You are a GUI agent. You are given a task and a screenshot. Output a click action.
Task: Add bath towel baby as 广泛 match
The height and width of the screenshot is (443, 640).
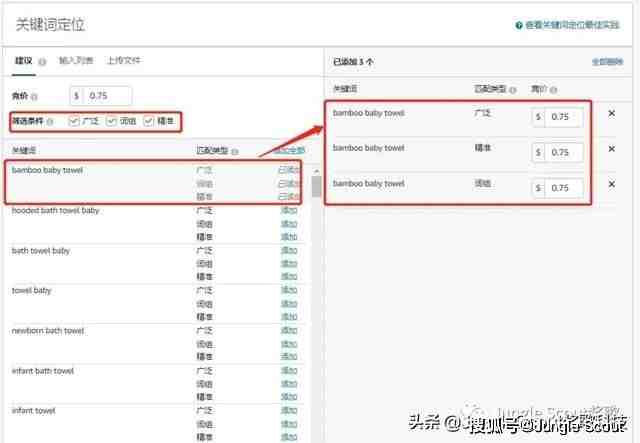coord(289,251)
